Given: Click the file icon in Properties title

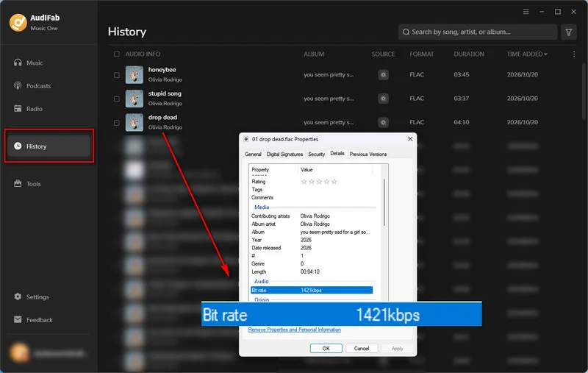Looking at the screenshot, I should click(246, 139).
